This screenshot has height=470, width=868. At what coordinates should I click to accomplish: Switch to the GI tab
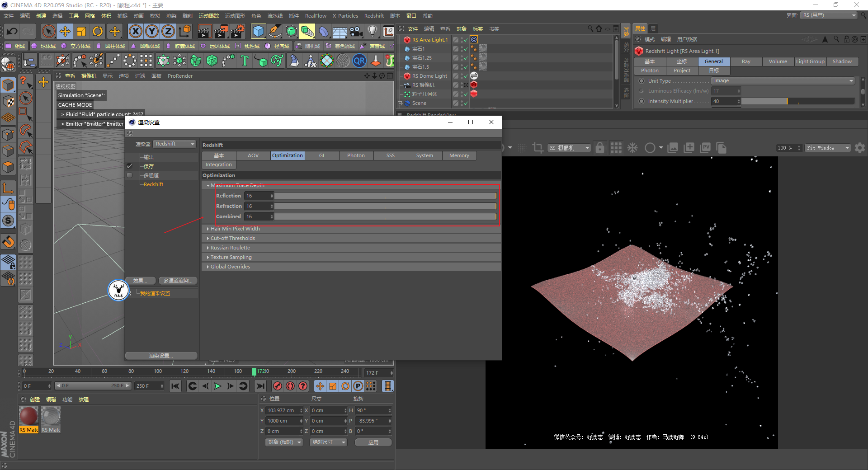[322, 155]
